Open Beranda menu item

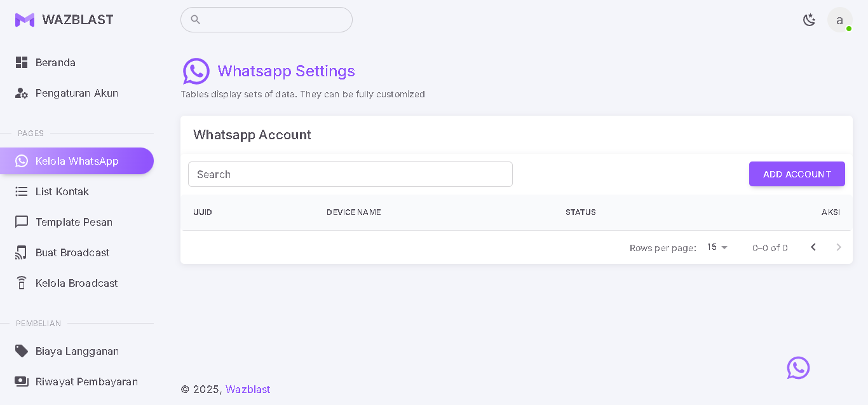(77, 62)
